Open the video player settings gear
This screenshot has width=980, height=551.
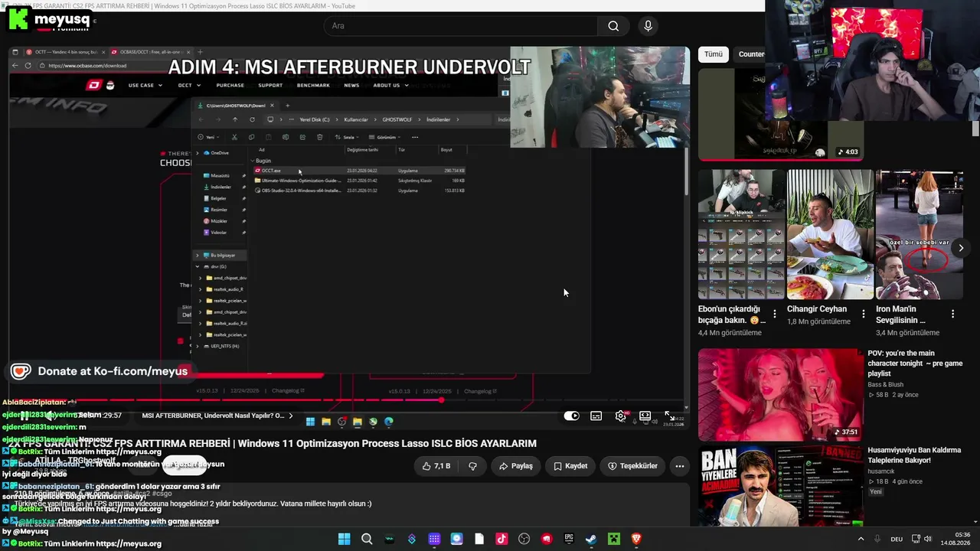coord(620,416)
